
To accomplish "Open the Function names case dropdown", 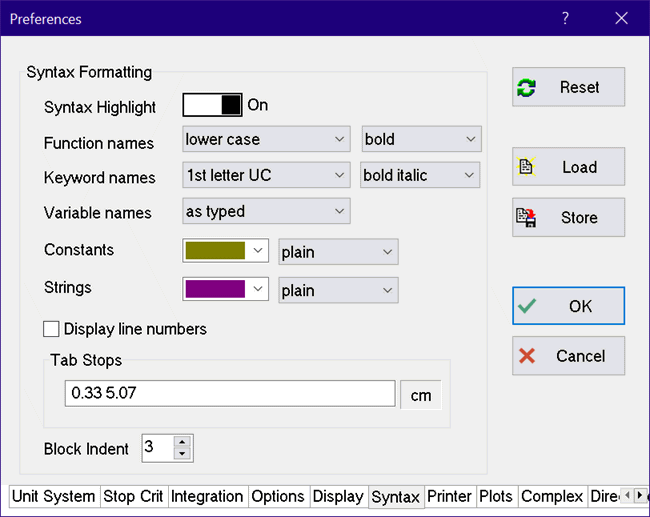I will click(266, 139).
